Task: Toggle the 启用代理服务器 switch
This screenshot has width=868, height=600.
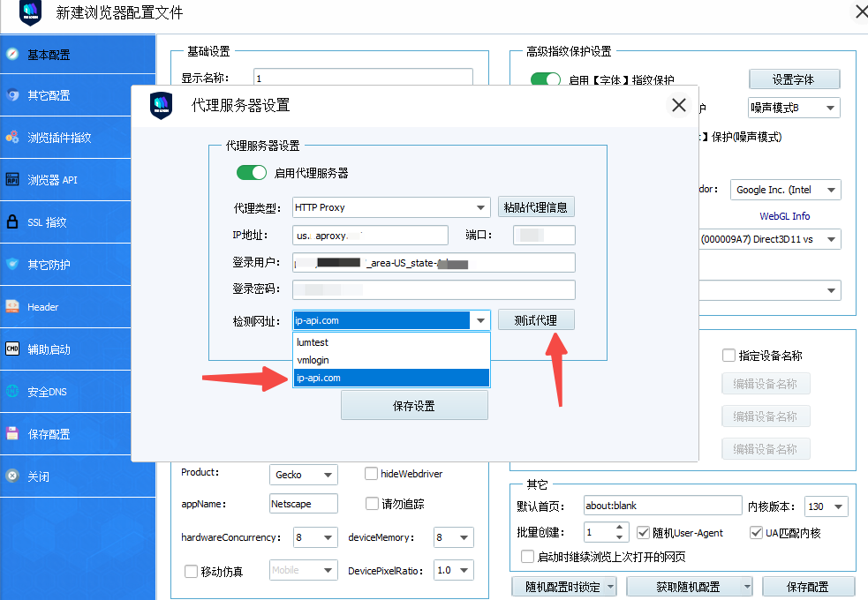Action: coord(252,173)
